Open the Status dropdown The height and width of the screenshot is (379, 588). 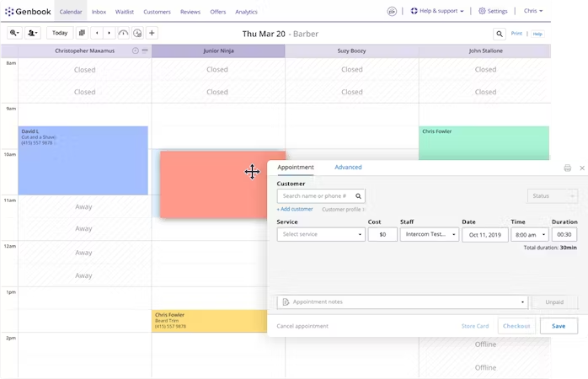click(x=553, y=196)
